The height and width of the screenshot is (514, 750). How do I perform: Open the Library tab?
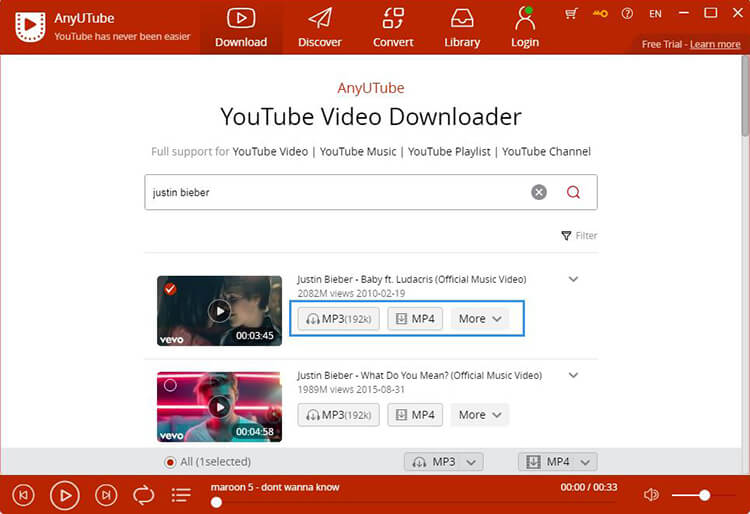coord(462,28)
